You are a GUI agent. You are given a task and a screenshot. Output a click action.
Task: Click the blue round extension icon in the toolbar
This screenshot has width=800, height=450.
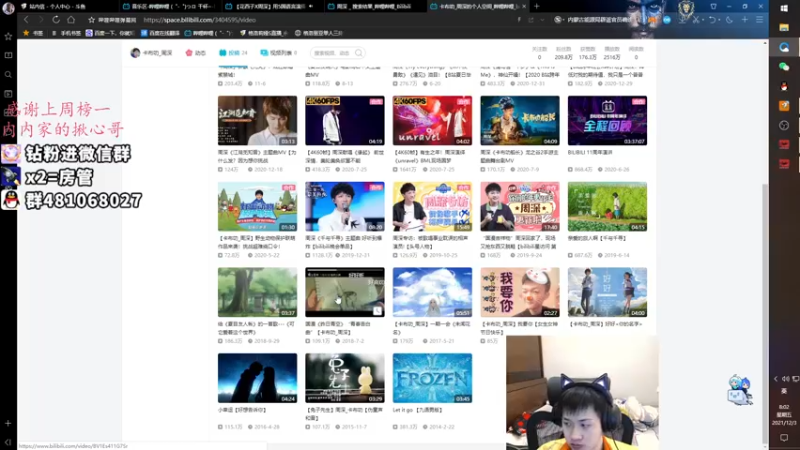[667, 19]
